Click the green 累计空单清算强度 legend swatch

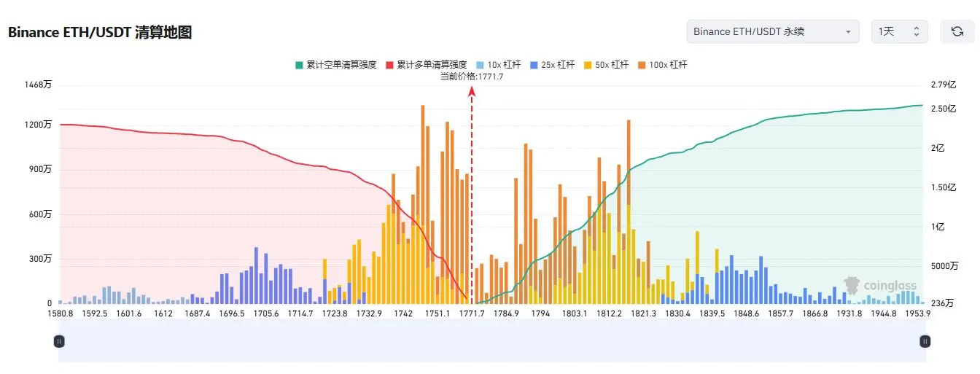pos(299,65)
